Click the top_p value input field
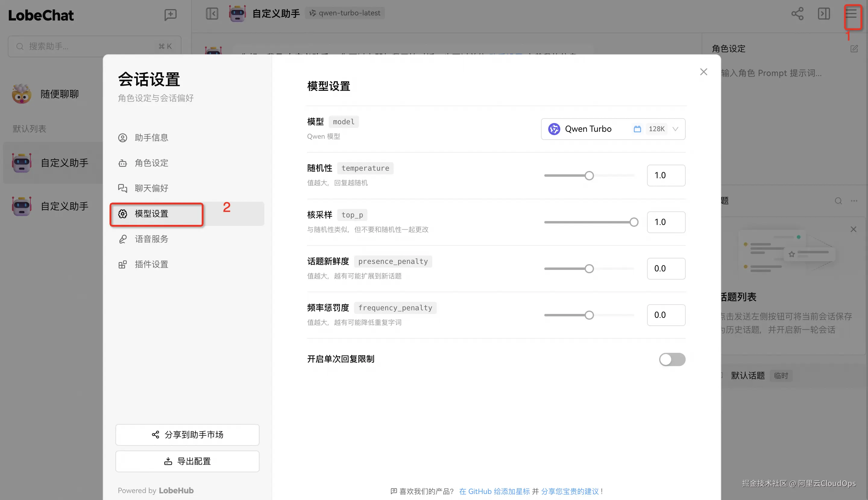 click(665, 222)
